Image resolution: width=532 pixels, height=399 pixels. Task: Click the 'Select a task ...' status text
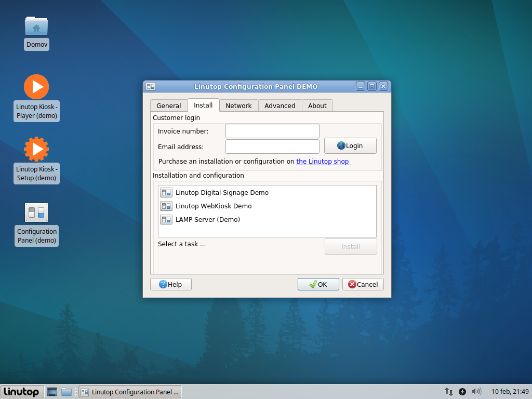181,244
